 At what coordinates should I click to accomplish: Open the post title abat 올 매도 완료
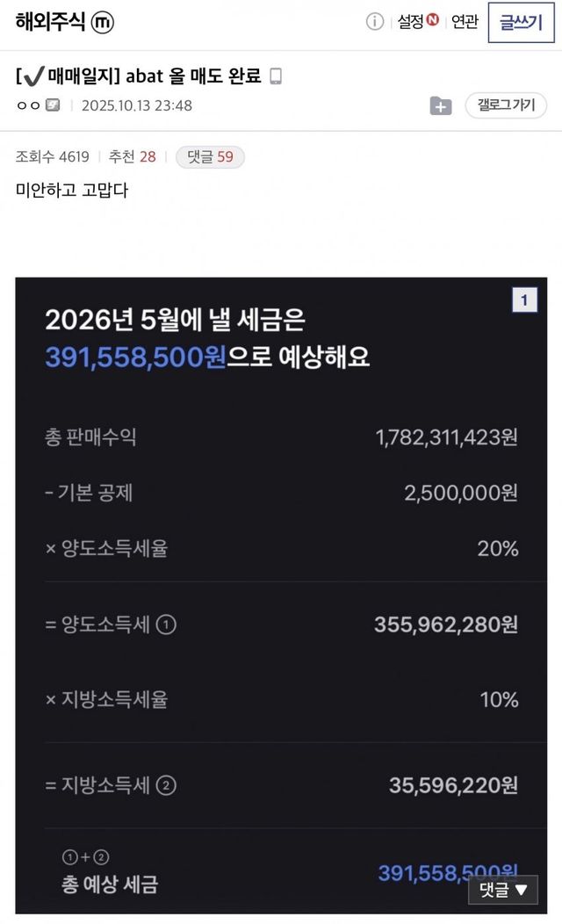click(x=201, y=76)
